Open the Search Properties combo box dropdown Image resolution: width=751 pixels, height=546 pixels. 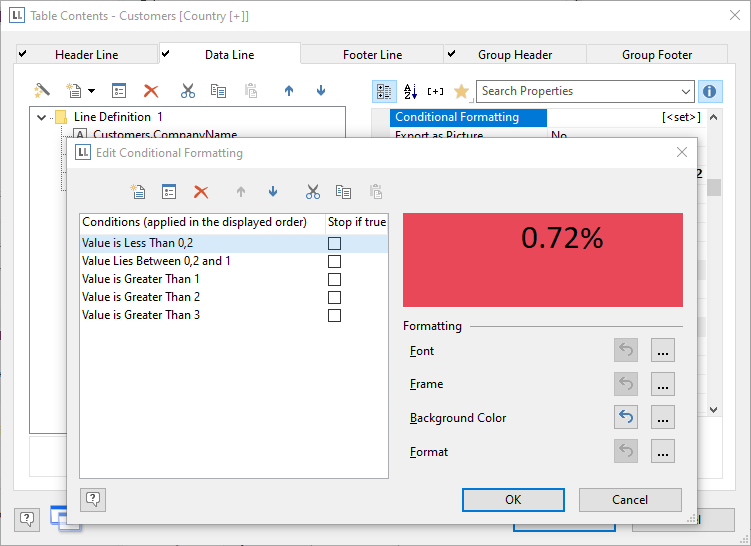pos(685,91)
